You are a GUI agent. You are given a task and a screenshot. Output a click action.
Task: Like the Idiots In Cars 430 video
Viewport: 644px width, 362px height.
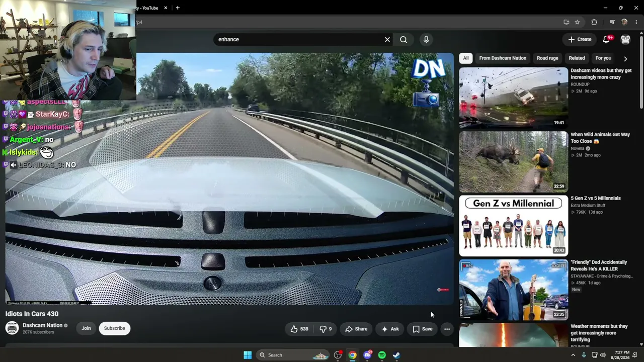coord(299,329)
